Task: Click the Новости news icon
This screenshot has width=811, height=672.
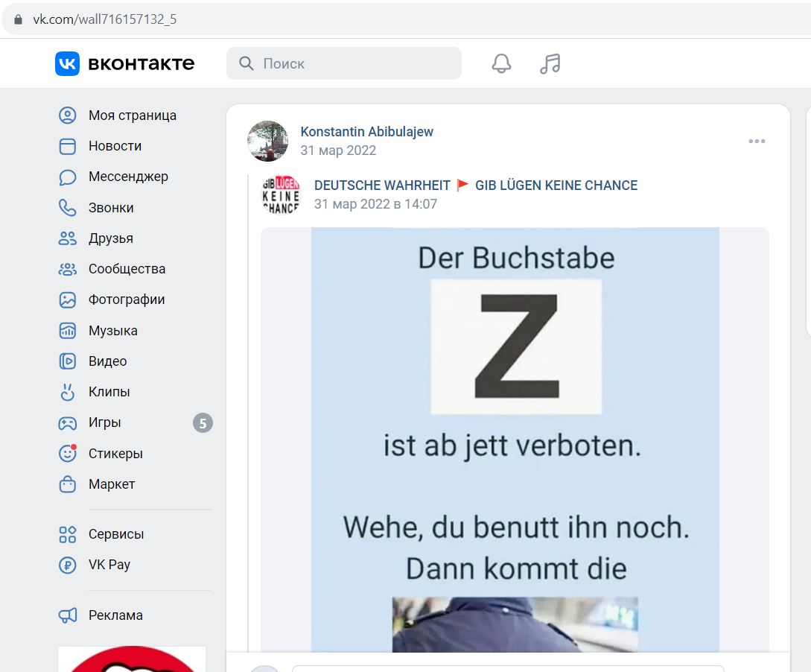Action: (67, 147)
